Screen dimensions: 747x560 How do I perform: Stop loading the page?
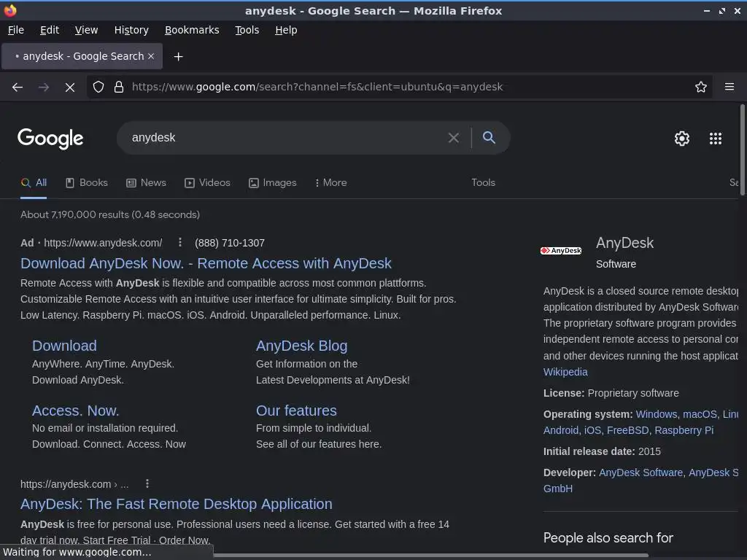(70, 87)
